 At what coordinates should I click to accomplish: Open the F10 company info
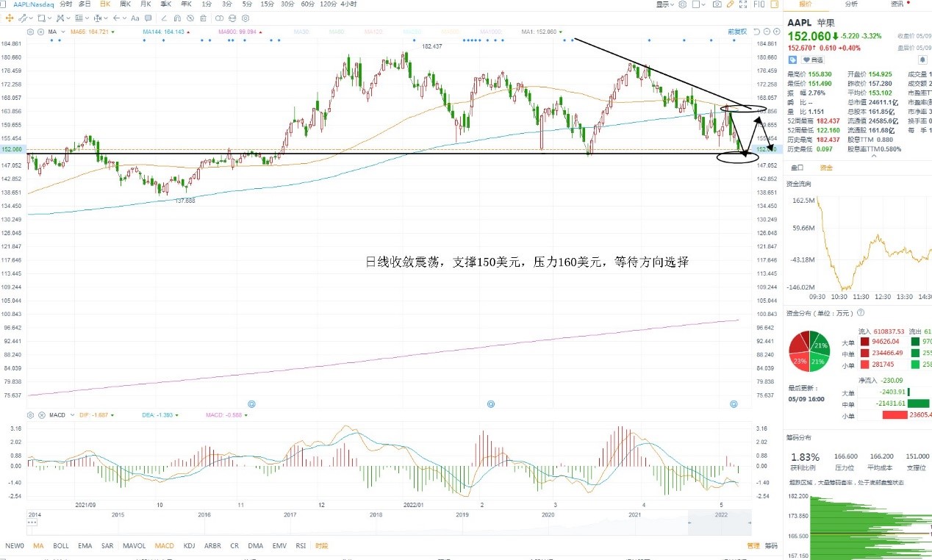click(x=759, y=4)
